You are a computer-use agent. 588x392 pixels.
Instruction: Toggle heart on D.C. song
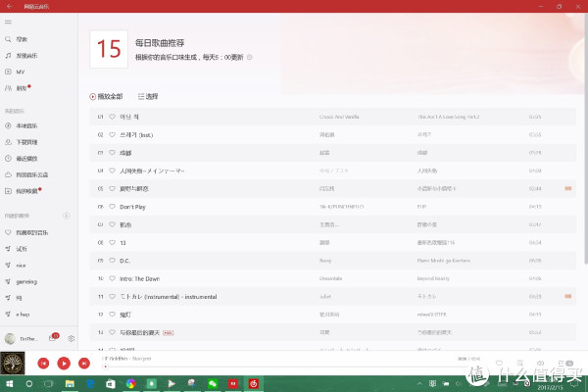112,261
